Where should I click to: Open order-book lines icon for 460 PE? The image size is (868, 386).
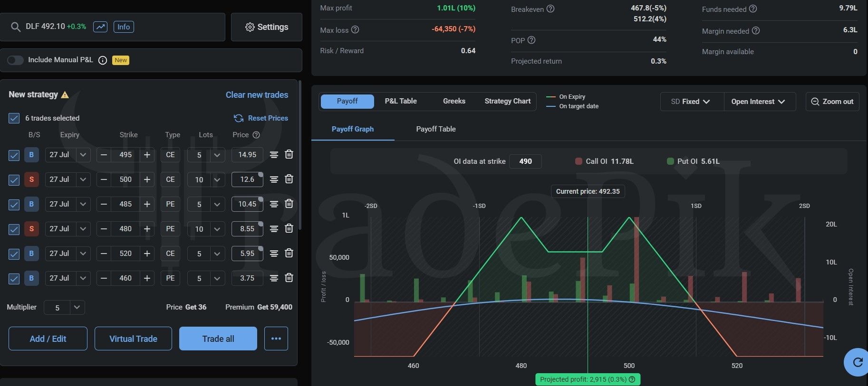tap(274, 278)
